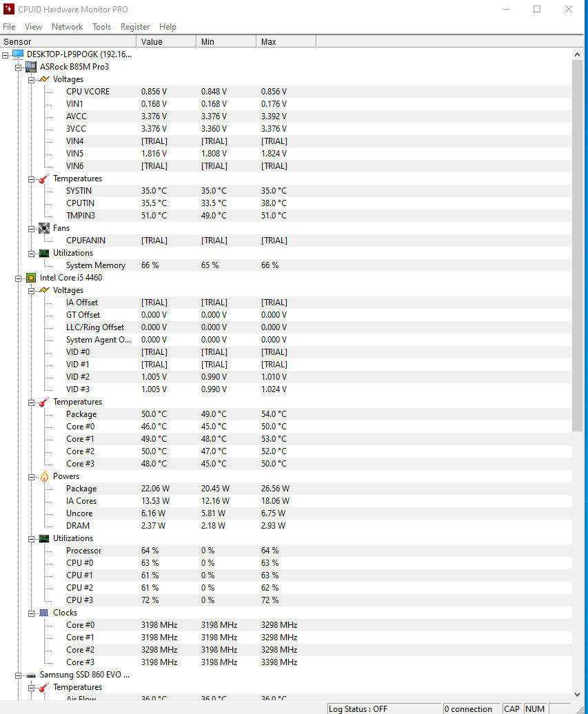Click the CPUID Hardware Monitor app icon
The width and height of the screenshot is (588, 714).
9,9
